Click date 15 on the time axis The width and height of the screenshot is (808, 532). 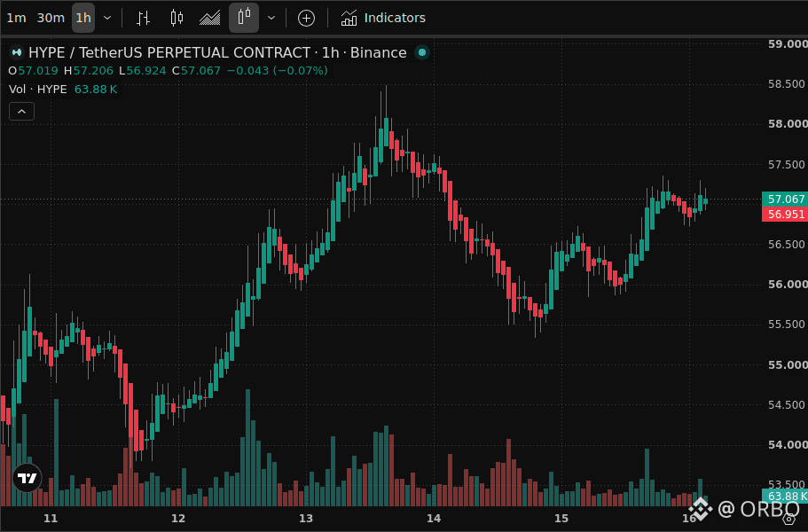pos(561,518)
